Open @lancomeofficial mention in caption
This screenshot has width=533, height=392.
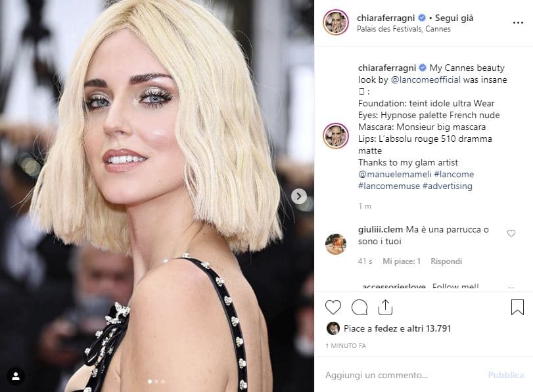pos(426,80)
